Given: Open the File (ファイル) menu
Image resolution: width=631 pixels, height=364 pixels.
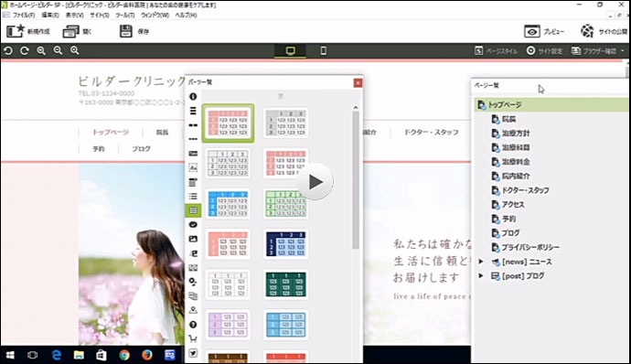Looking at the screenshot, I should [x=24, y=15].
